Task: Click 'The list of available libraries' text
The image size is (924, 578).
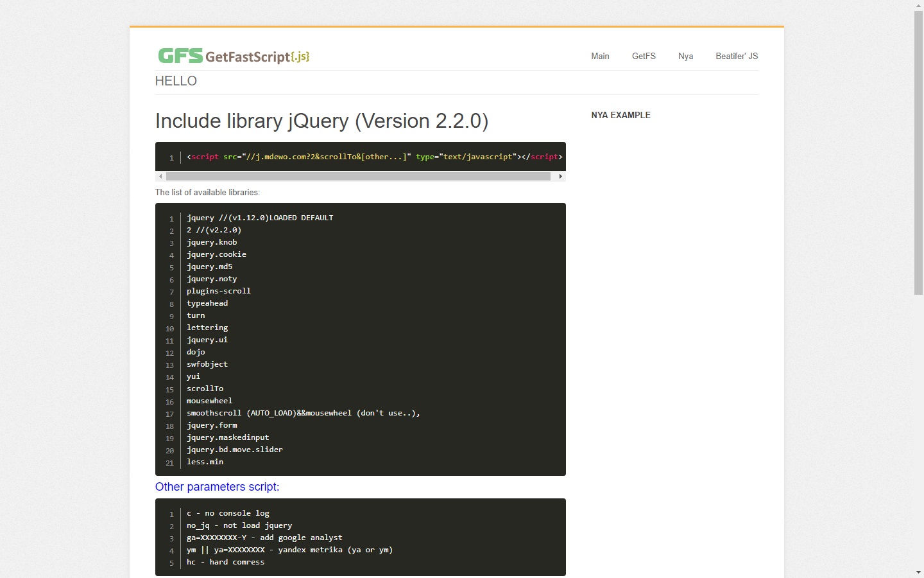Action: click(x=207, y=193)
